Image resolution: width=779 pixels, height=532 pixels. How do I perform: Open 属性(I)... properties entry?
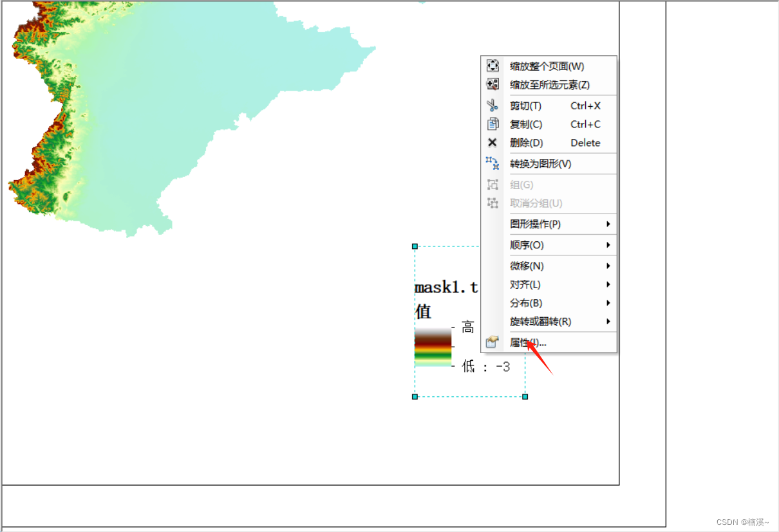(x=549, y=342)
